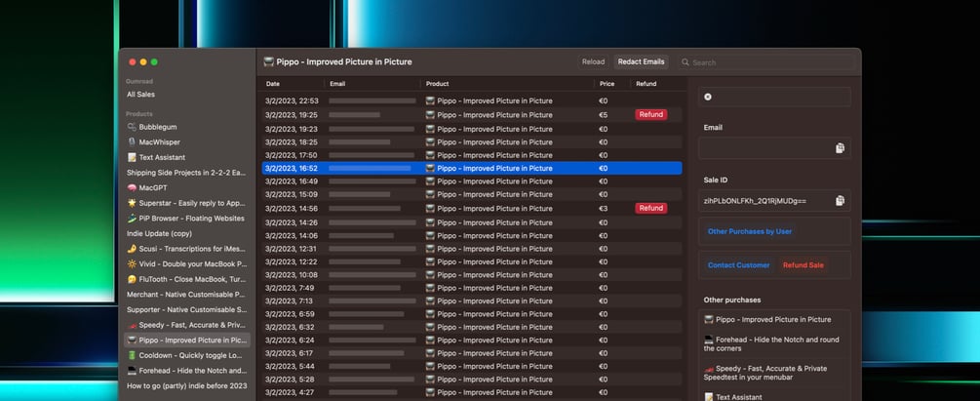Select the Vivid sun icon in sidebar
The image size is (980, 401).
pyautogui.click(x=132, y=264)
